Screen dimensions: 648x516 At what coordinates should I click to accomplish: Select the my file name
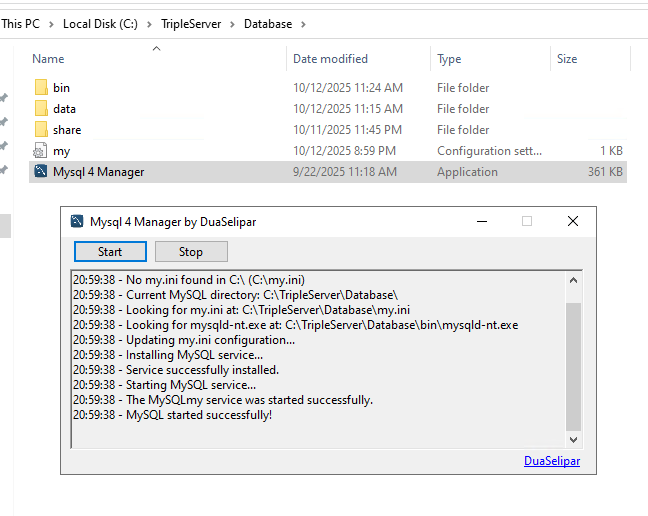click(62, 152)
